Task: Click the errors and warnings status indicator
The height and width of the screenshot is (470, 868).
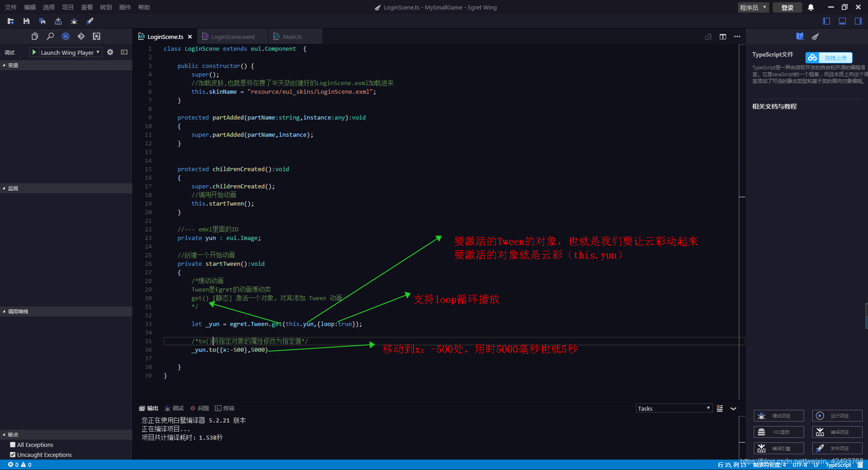Action: (x=20, y=465)
